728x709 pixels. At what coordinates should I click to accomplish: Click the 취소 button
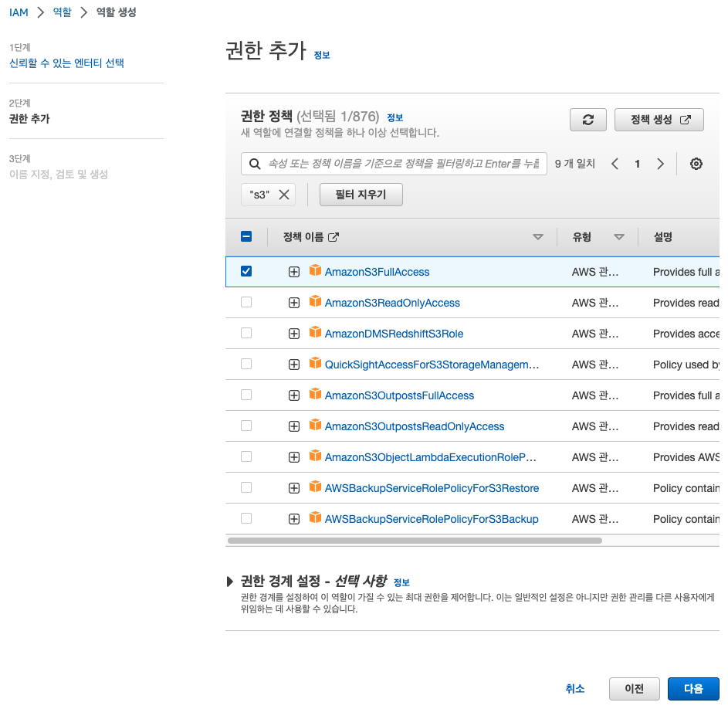coord(575,689)
